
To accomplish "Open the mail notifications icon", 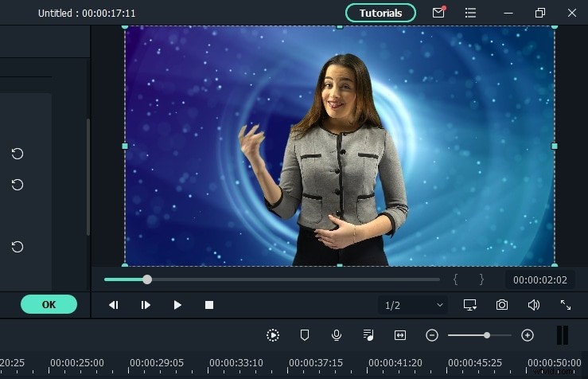I will point(438,13).
